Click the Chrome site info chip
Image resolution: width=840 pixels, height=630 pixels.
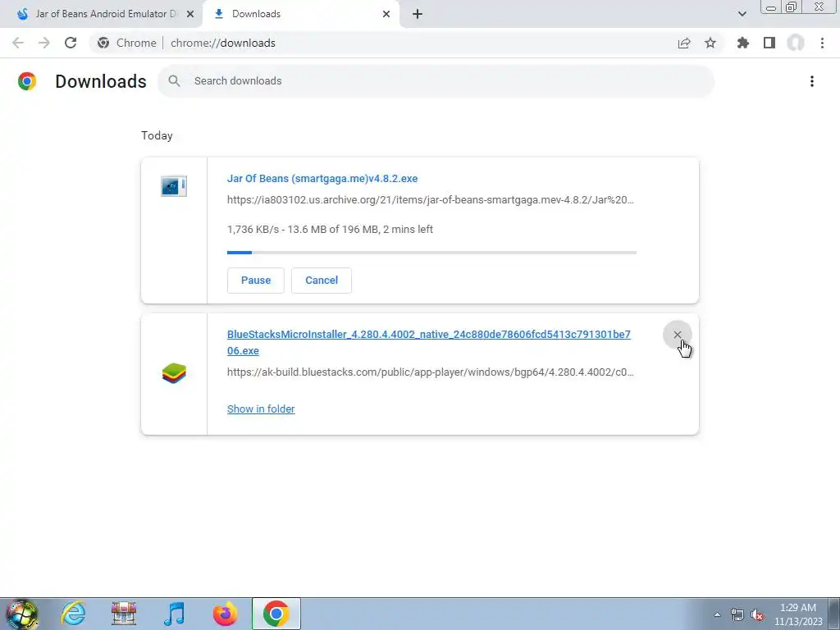[126, 43]
